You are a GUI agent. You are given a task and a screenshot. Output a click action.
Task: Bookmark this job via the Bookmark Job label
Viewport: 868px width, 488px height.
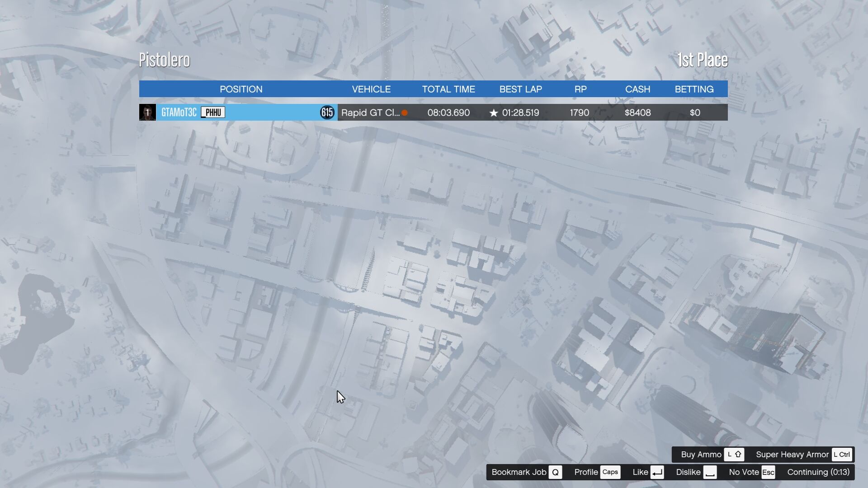tap(519, 472)
